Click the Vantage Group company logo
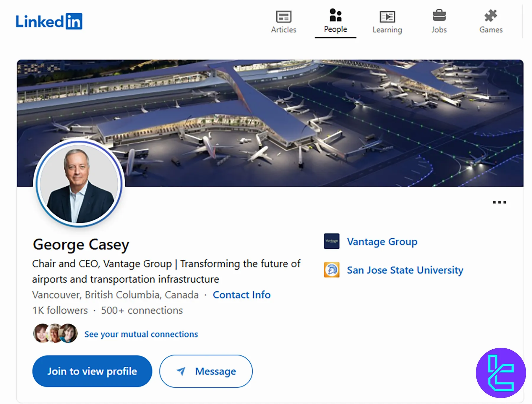532x404 pixels. (332, 241)
